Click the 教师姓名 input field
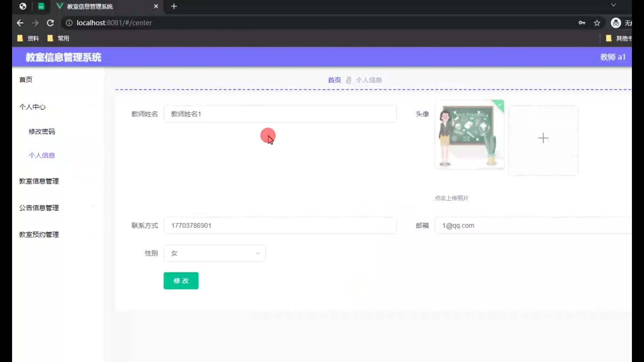Image resolution: width=644 pixels, height=362 pixels. tap(280, 114)
